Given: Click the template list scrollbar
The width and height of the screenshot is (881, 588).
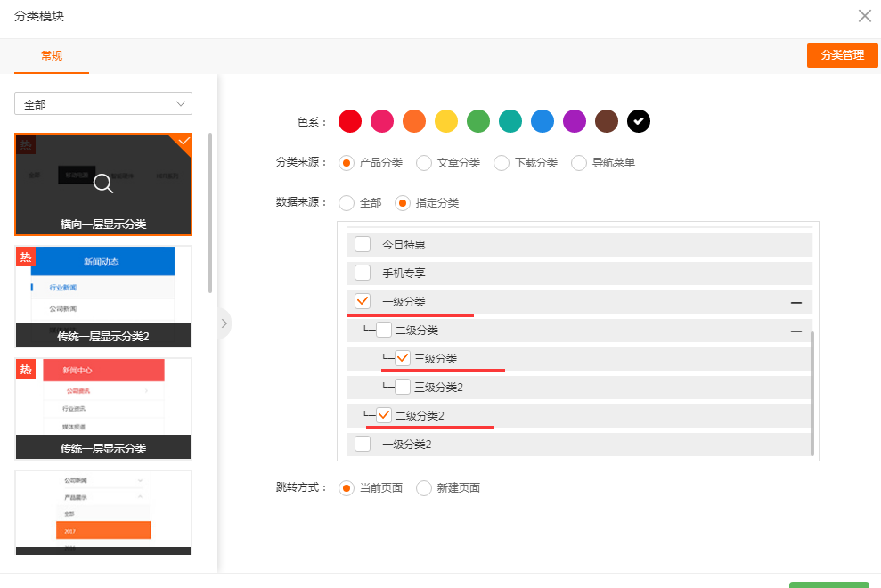Looking at the screenshot, I should [x=210, y=213].
